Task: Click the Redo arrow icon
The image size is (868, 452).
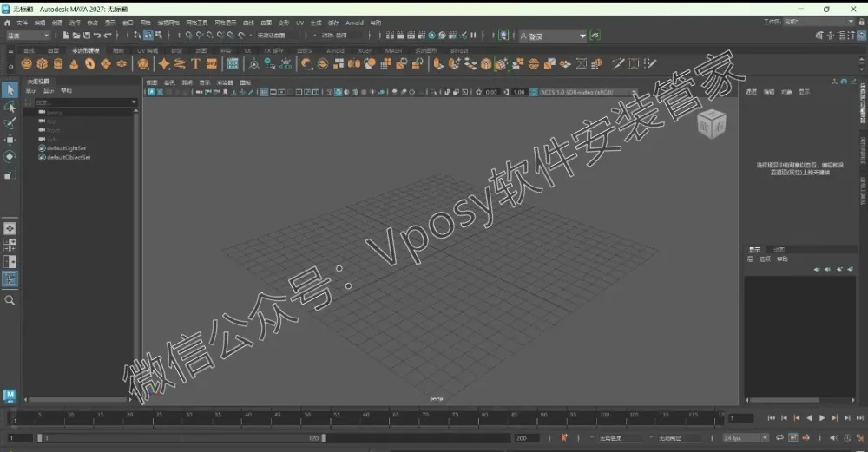Action: [x=108, y=36]
